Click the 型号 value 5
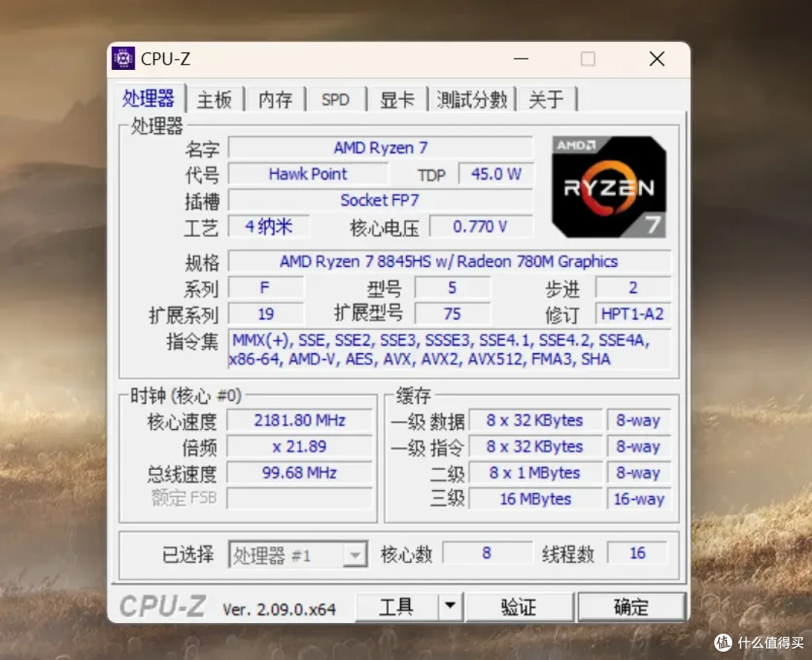 [x=452, y=288]
